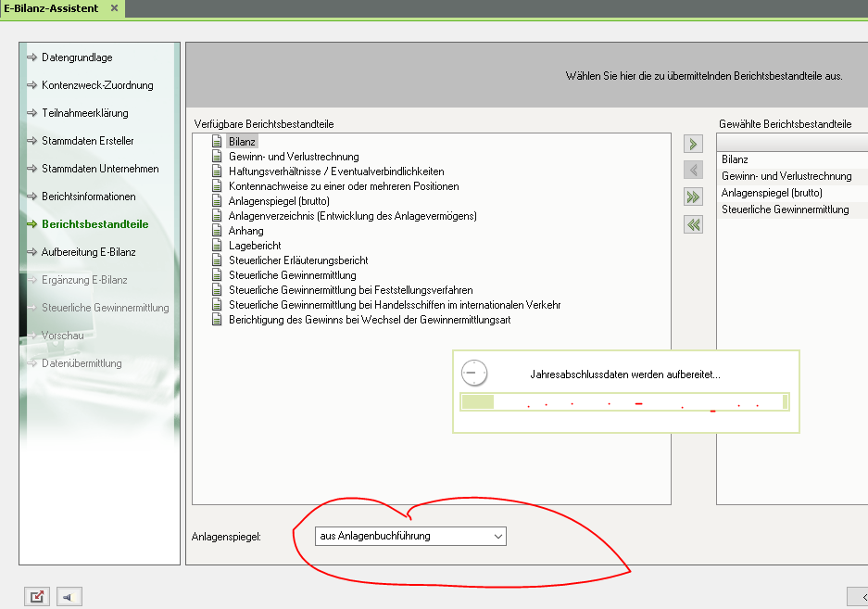The image size is (868, 609).
Task: Close the E-Bilanz-Assistent tab
Action: tap(114, 8)
